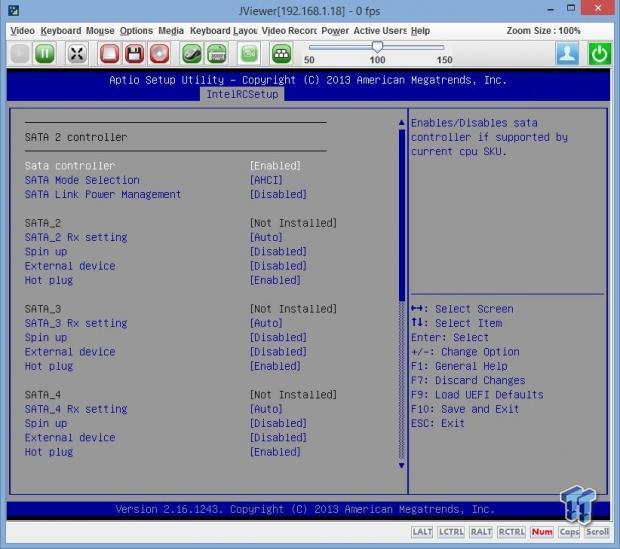Select External device label under SATA_3

(70, 352)
